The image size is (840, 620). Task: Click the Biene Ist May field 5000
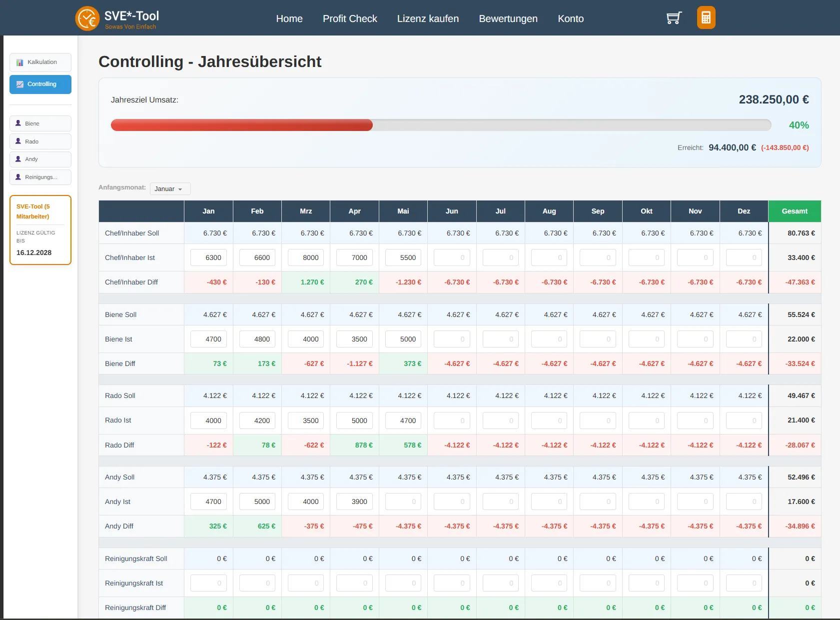[403, 339]
